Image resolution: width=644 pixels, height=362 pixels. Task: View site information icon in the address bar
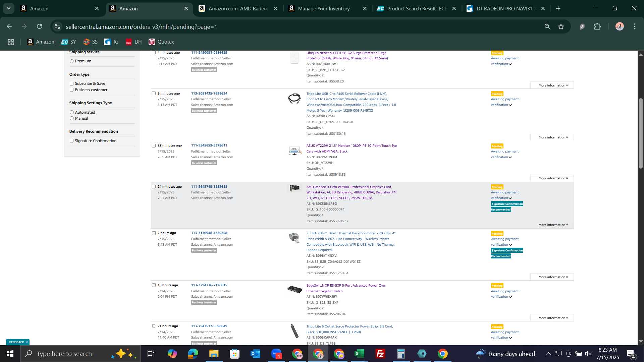57,26
